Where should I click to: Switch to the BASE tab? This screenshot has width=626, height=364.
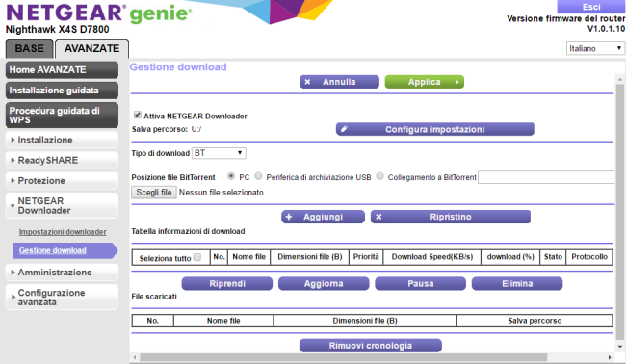[29, 49]
